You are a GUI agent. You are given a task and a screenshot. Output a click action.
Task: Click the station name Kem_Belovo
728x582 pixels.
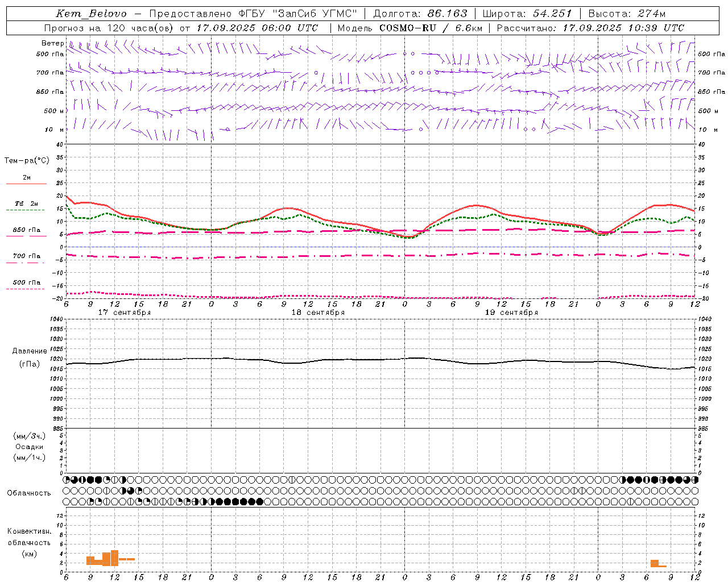click(x=92, y=14)
